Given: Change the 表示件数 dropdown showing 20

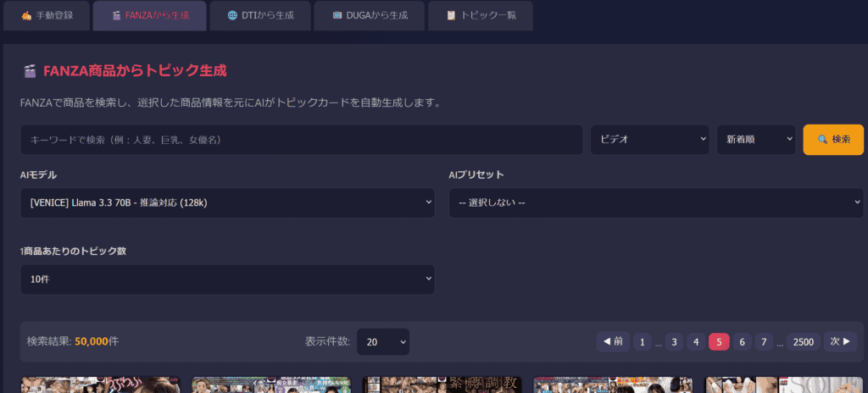Looking at the screenshot, I should click(x=383, y=341).
